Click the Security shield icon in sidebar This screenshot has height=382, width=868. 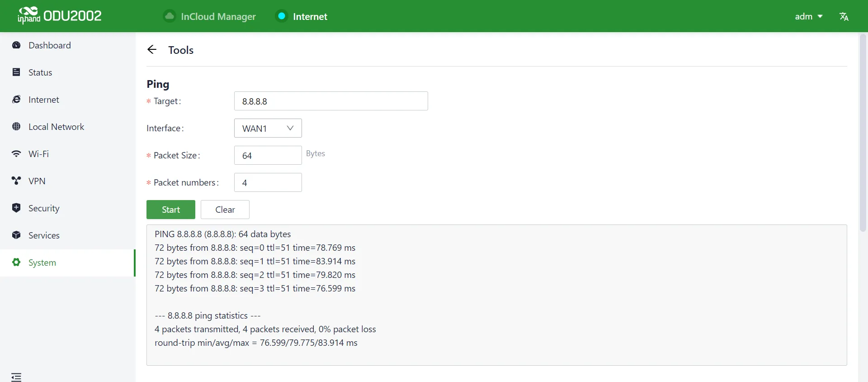point(16,208)
